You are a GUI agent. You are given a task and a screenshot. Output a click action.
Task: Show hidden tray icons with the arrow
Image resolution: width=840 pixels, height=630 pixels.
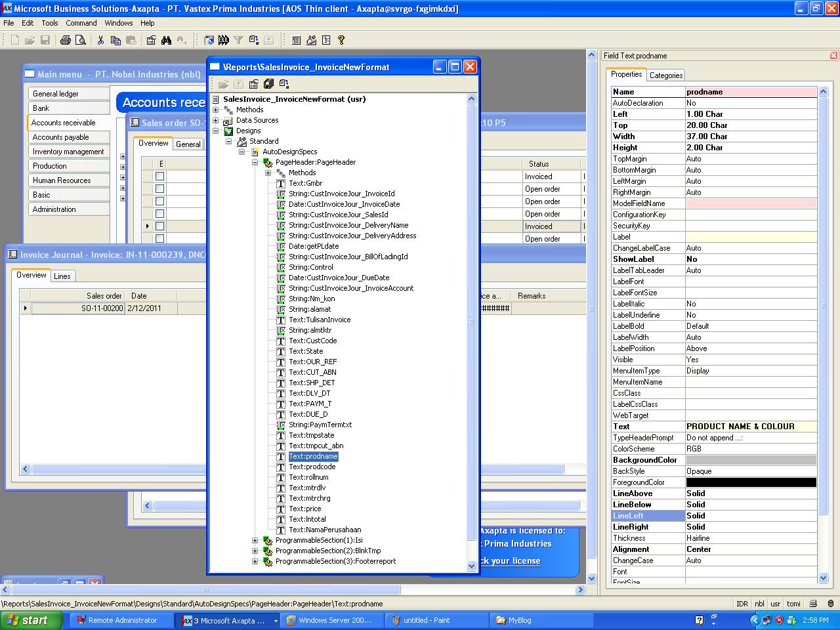click(x=755, y=620)
